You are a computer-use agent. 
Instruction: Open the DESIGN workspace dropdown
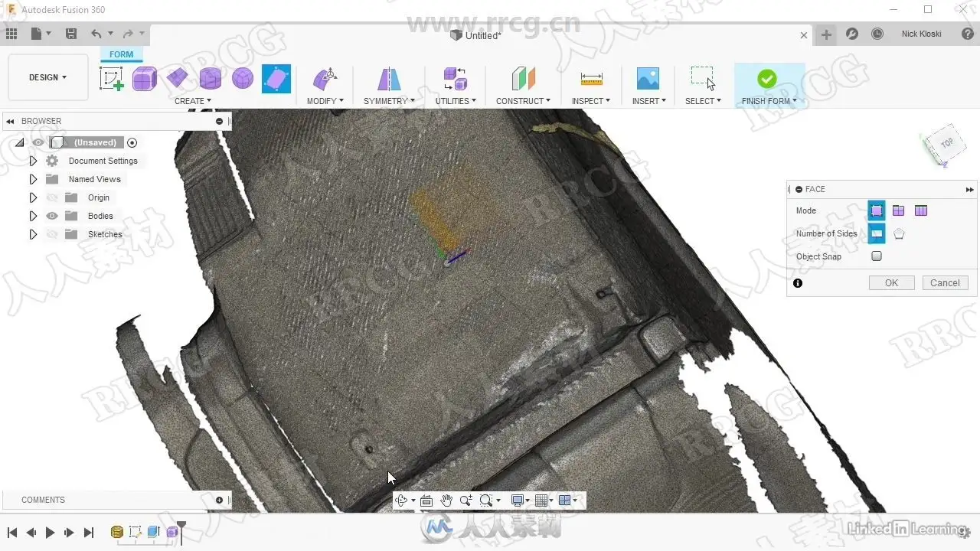[48, 77]
